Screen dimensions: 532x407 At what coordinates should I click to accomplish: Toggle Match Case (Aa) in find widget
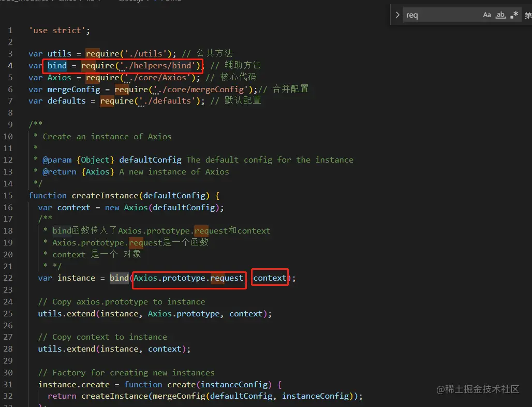coord(487,15)
